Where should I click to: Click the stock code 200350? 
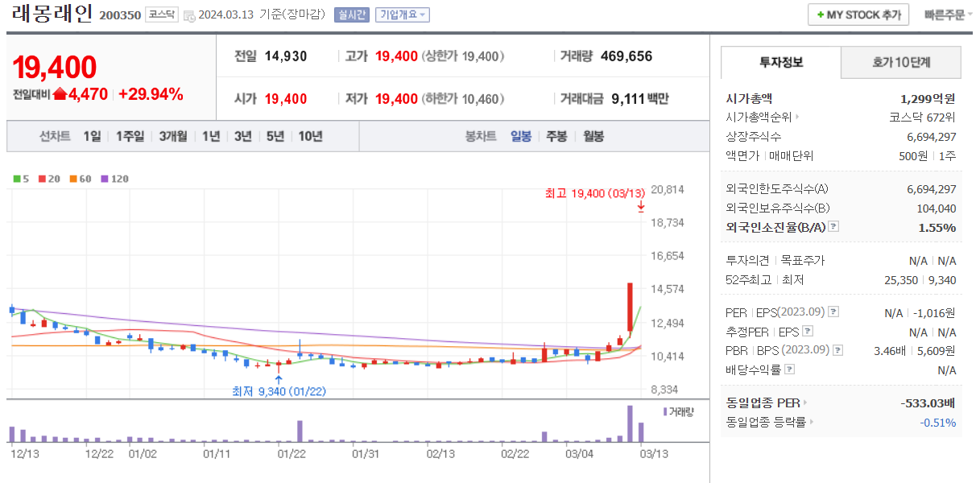pos(120,15)
